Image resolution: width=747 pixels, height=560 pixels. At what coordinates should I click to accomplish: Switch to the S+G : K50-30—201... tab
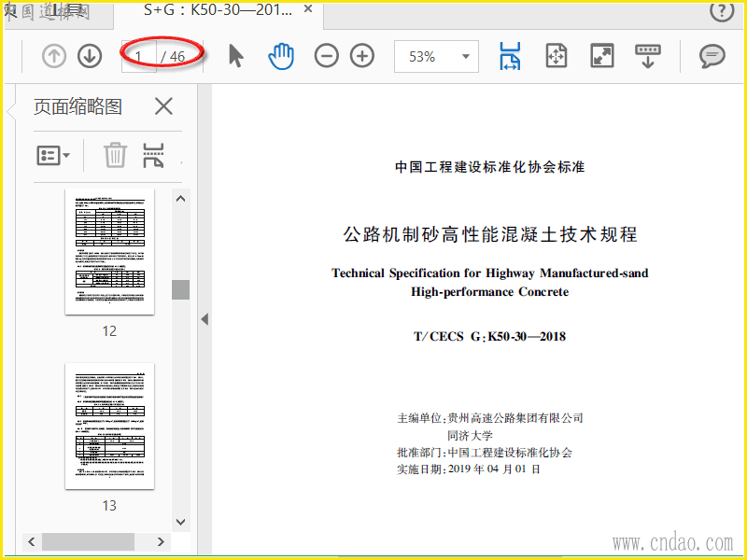point(218,10)
